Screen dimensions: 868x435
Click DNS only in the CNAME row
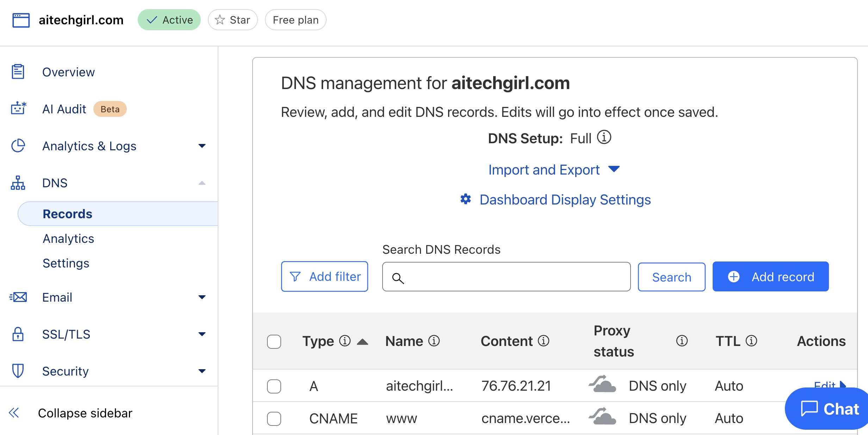[x=657, y=418]
